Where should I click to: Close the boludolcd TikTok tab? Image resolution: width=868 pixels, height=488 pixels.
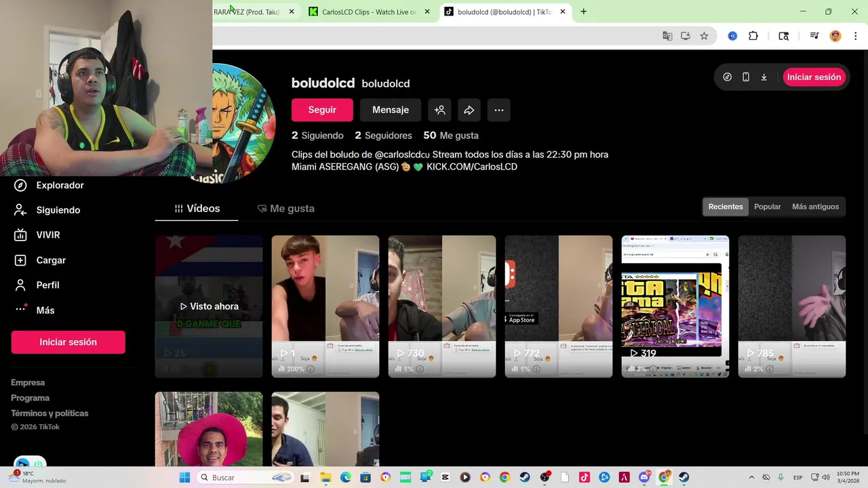click(562, 12)
